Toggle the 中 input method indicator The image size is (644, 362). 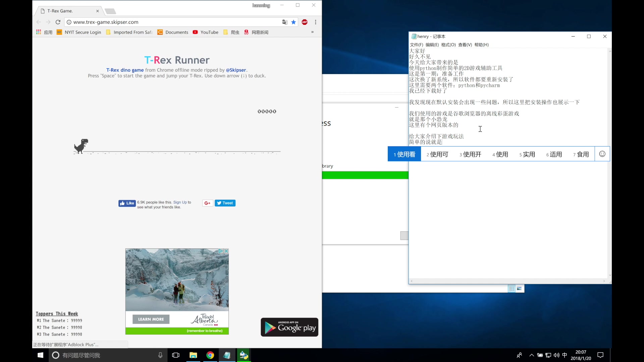[565, 355]
